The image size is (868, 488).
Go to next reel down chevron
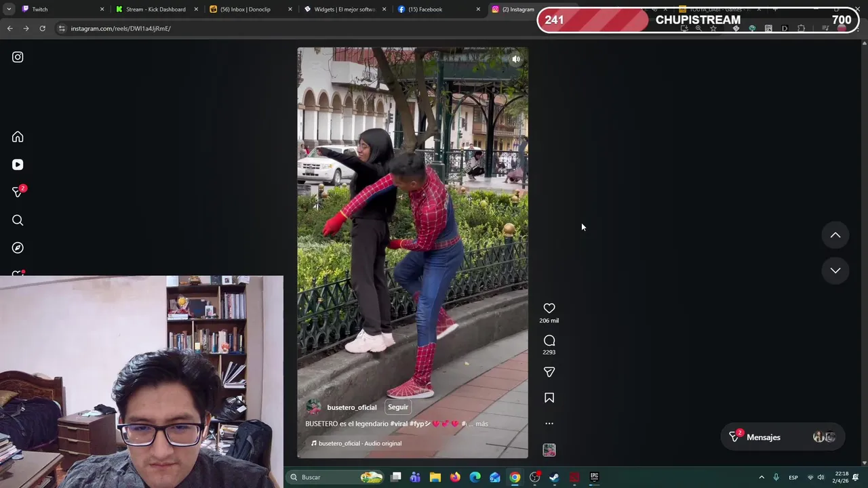pos(835,270)
